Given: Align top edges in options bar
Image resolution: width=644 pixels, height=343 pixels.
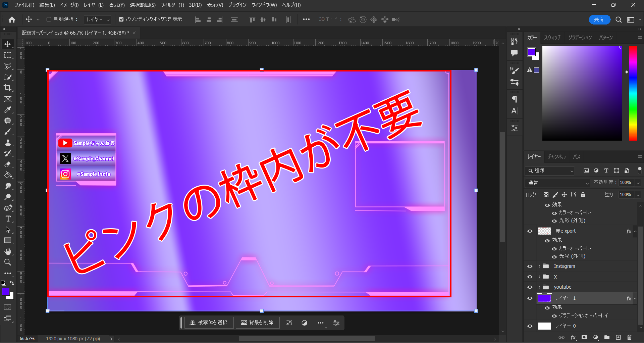Looking at the screenshot, I should pyautogui.click(x=252, y=19).
